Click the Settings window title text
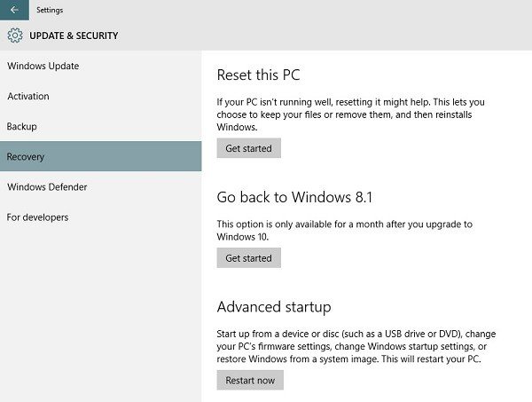The height and width of the screenshot is (402, 532). (50, 10)
